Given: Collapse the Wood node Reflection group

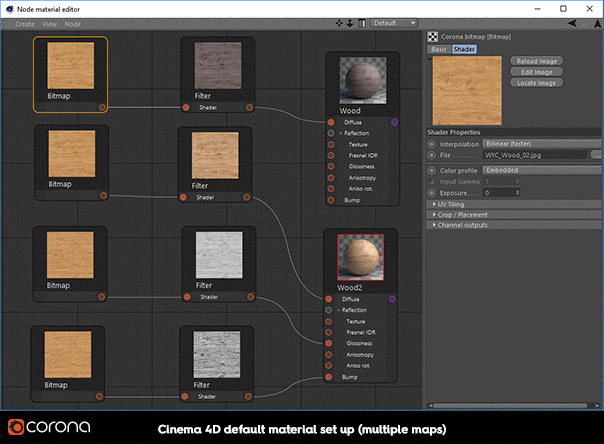Looking at the screenshot, I should click(x=341, y=133).
